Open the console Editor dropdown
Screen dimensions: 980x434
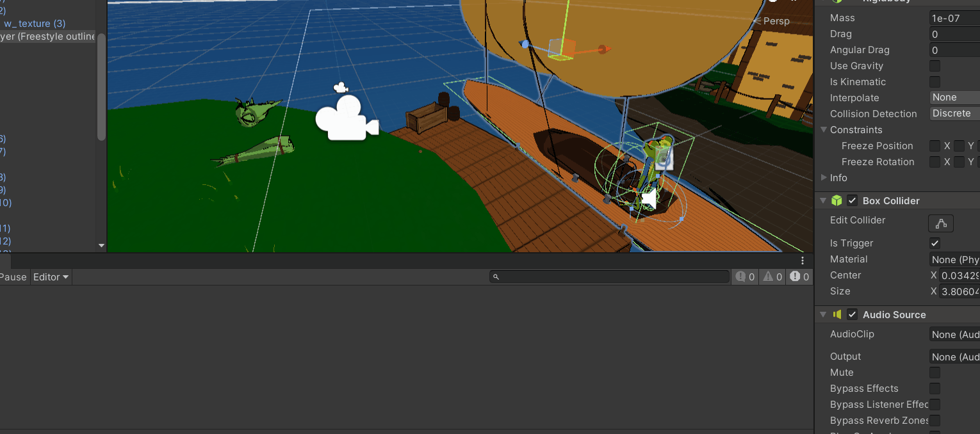[51, 277]
